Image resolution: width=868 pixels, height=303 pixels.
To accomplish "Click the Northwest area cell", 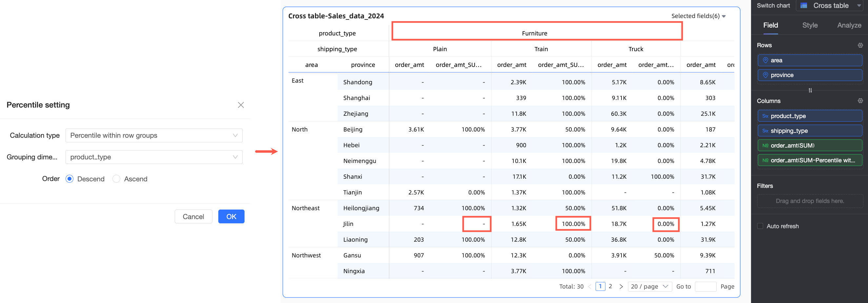I will (x=306, y=255).
